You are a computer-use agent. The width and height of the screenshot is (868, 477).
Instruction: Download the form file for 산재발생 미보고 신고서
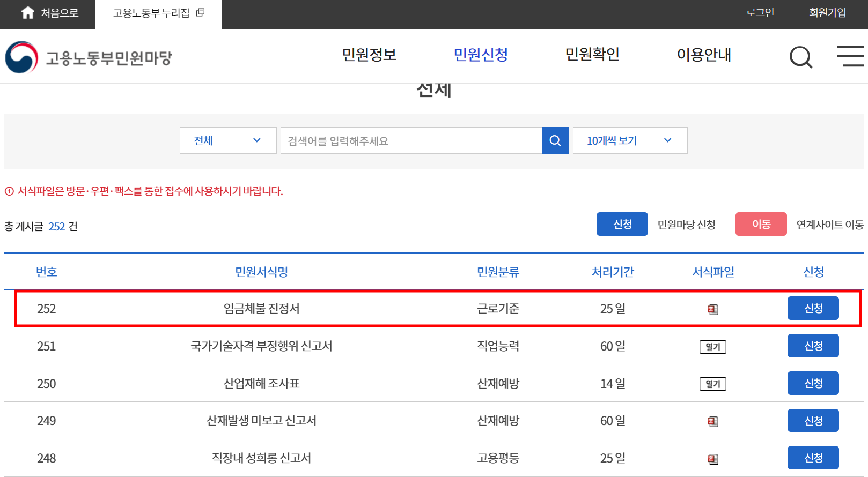[x=713, y=422]
